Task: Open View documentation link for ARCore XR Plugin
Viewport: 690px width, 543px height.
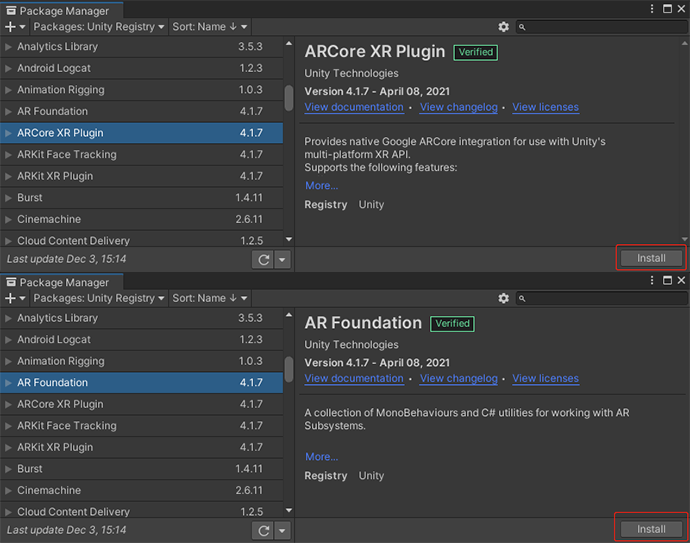Action: 354,107
